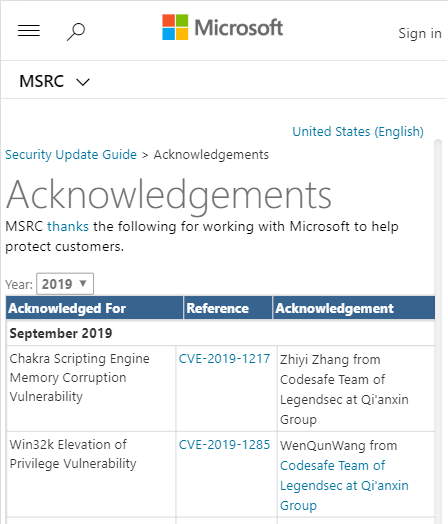Screen dimensions: 448x524
Task: Open CVE-2019-1217 reference link
Action: click(x=224, y=359)
